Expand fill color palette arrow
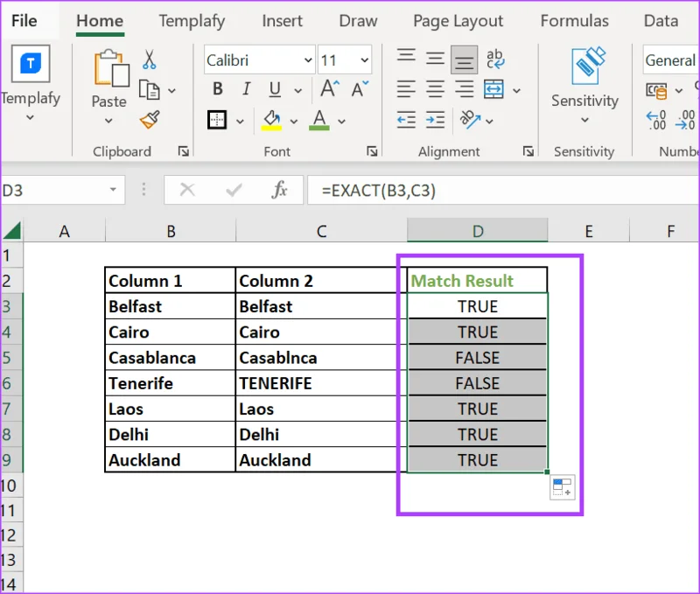700x594 pixels. pyautogui.click(x=294, y=122)
